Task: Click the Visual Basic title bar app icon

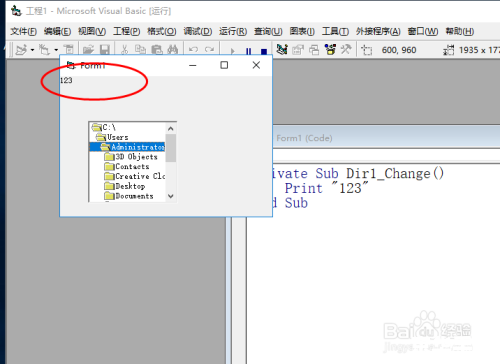Action: [x=16, y=11]
